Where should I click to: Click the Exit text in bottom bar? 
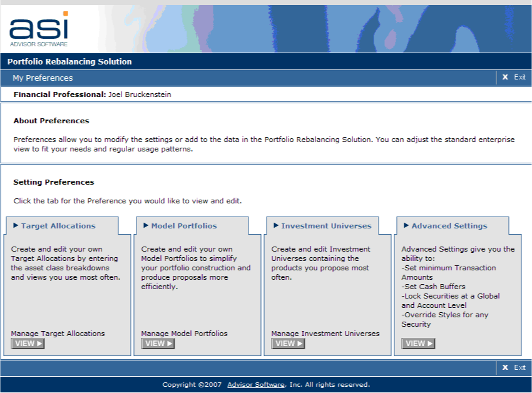coord(519,367)
